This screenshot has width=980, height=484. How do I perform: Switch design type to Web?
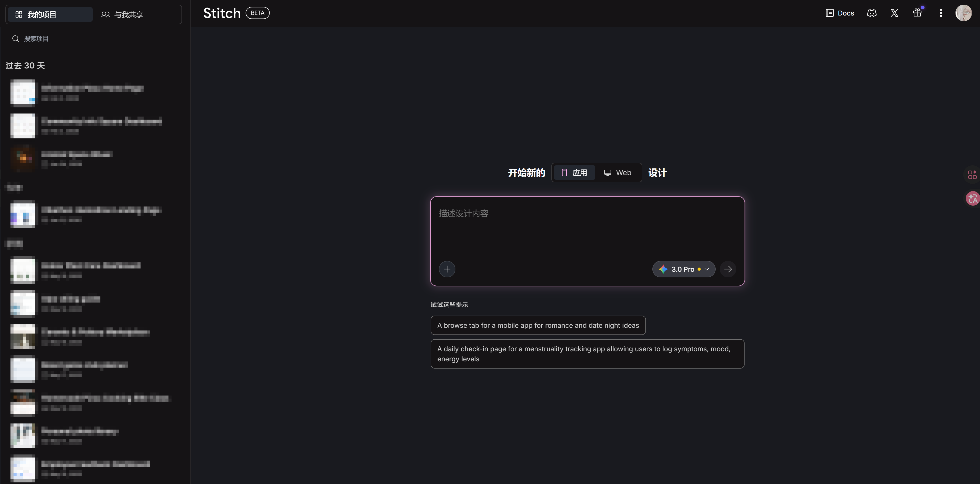tap(618, 173)
